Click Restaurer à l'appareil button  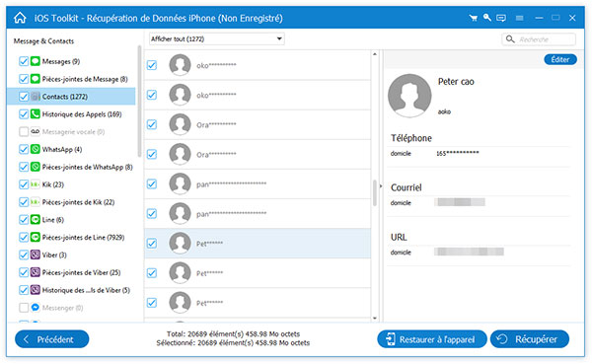point(431,339)
